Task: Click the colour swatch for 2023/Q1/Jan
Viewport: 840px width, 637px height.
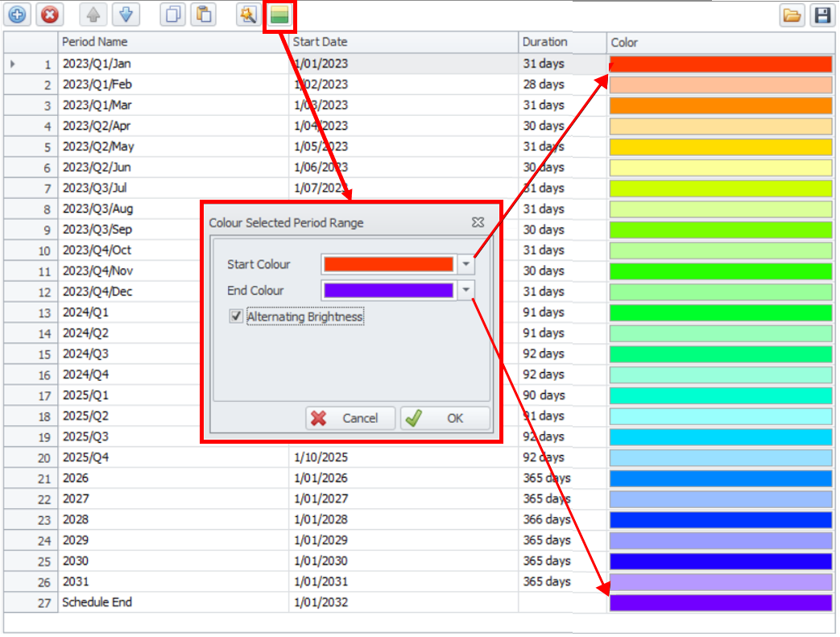Action: [720, 64]
